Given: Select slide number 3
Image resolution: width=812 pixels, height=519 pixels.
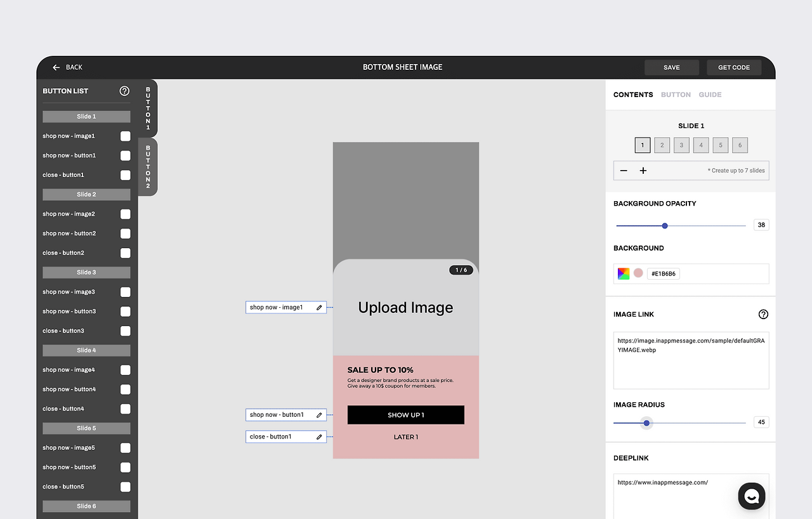Looking at the screenshot, I should coord(681,145).
